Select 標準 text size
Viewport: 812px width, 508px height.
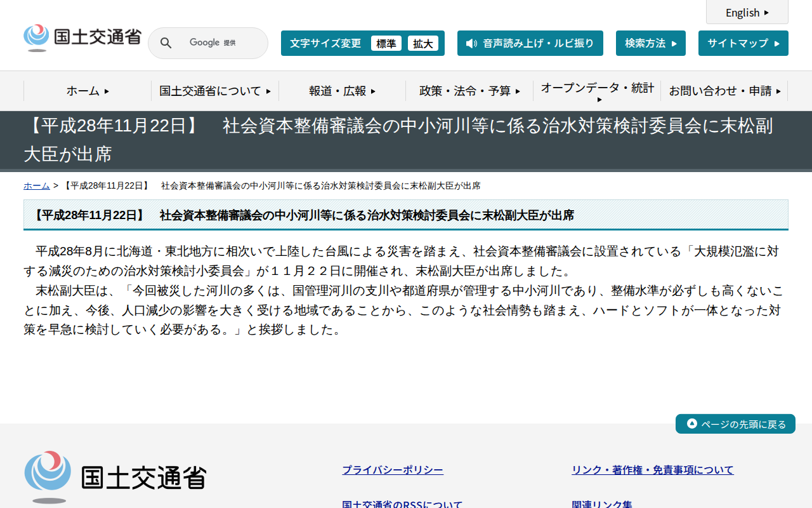[x=386, y=43]
